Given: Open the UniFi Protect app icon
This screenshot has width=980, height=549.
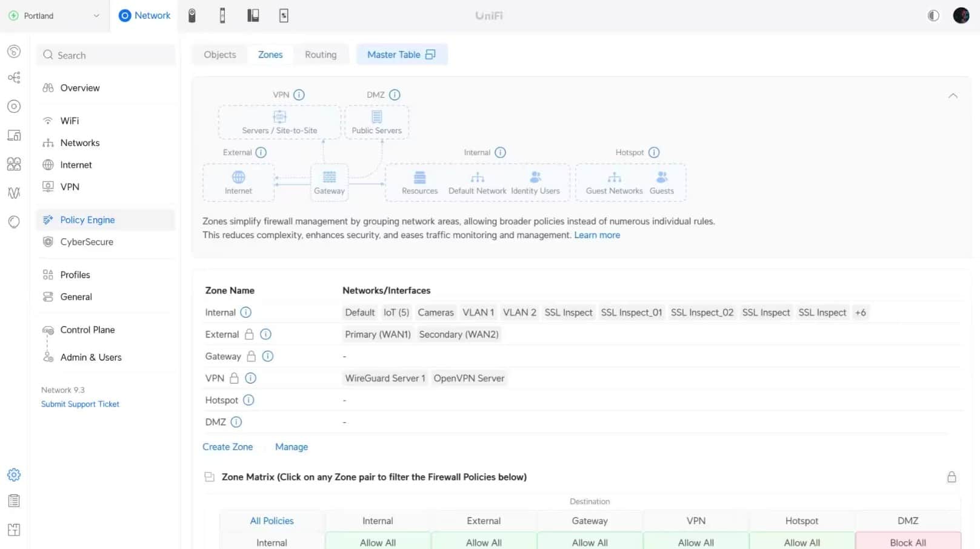Looking at the screenshot, I should 192,15.
